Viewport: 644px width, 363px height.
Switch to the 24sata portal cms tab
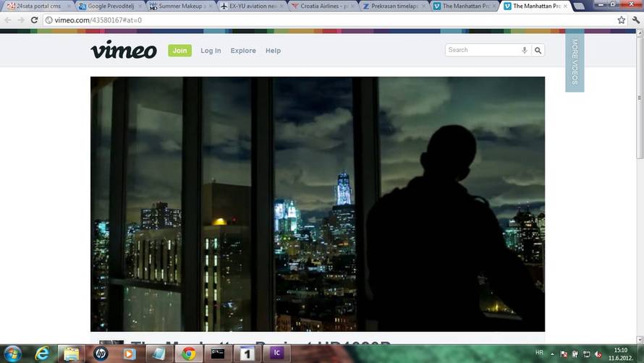[x=38, y=7]
